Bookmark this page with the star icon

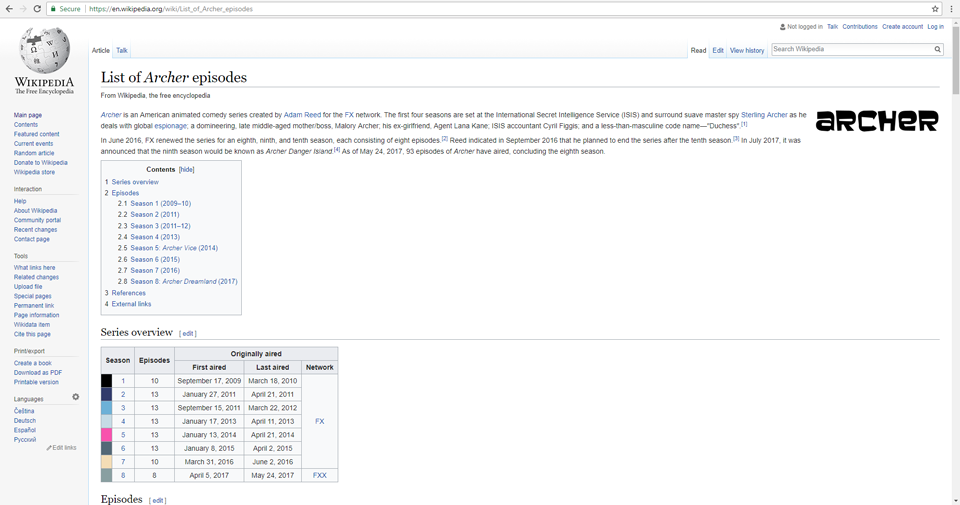coord(935,9)
